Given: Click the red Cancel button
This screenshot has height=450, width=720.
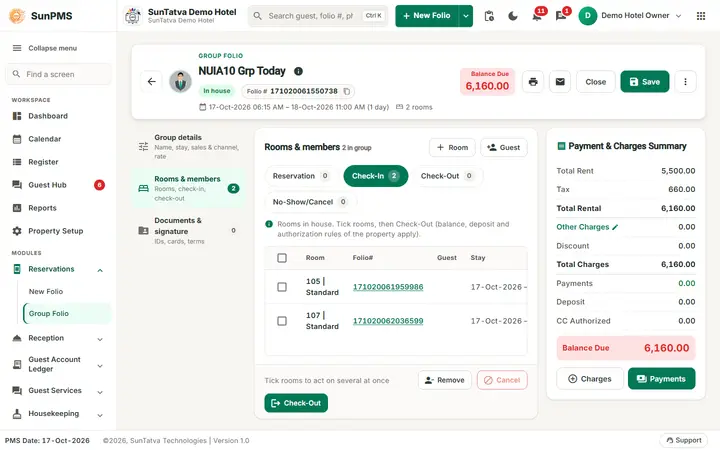Looking at the screenshot, I should point(502,380).
